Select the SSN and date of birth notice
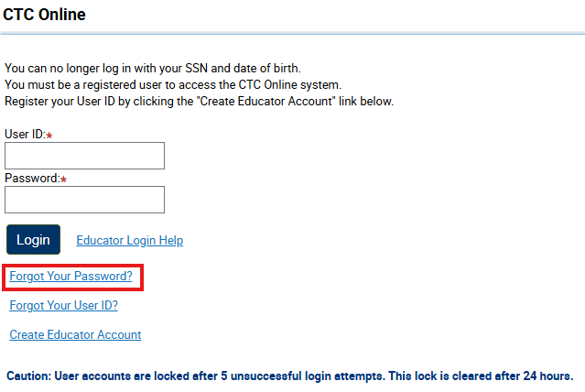 click(x=152, y=69)
